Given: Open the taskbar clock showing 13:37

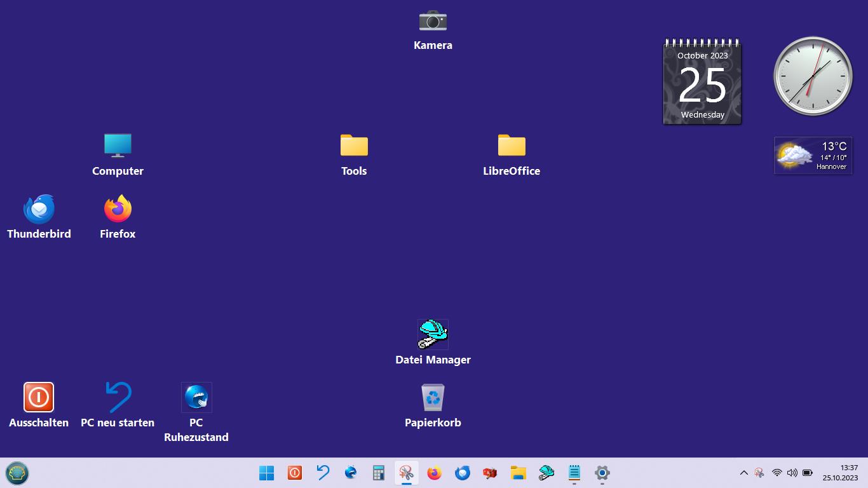Looking at the screenshot, I should [x=840, y=473].
